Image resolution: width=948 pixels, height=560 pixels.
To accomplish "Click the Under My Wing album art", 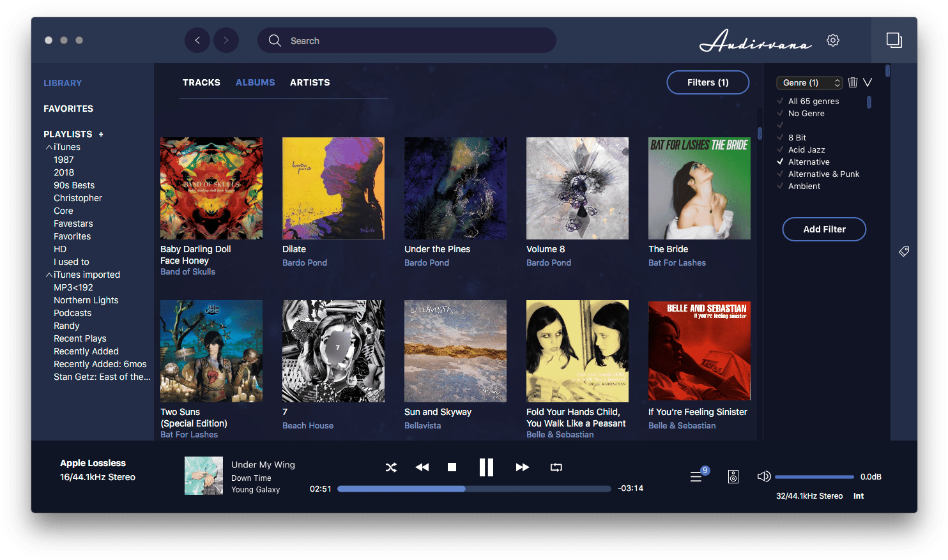I will [x=204, y=476].
